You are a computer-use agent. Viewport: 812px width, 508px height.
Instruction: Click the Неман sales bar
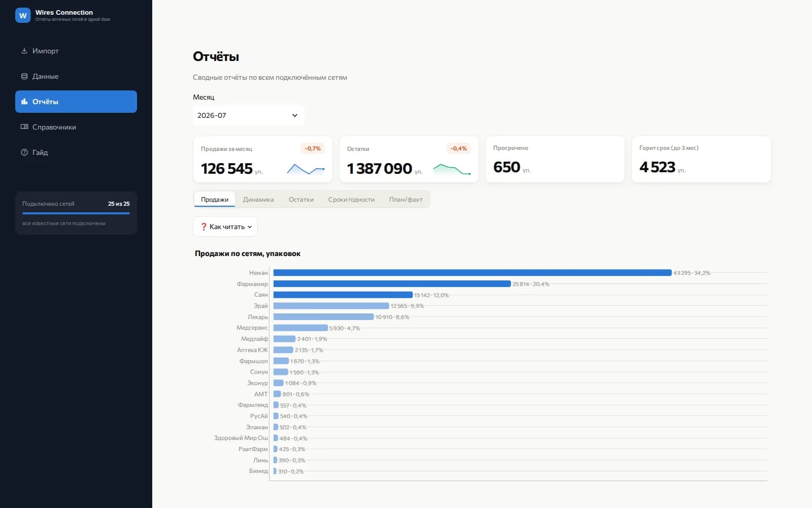[472, 273]
